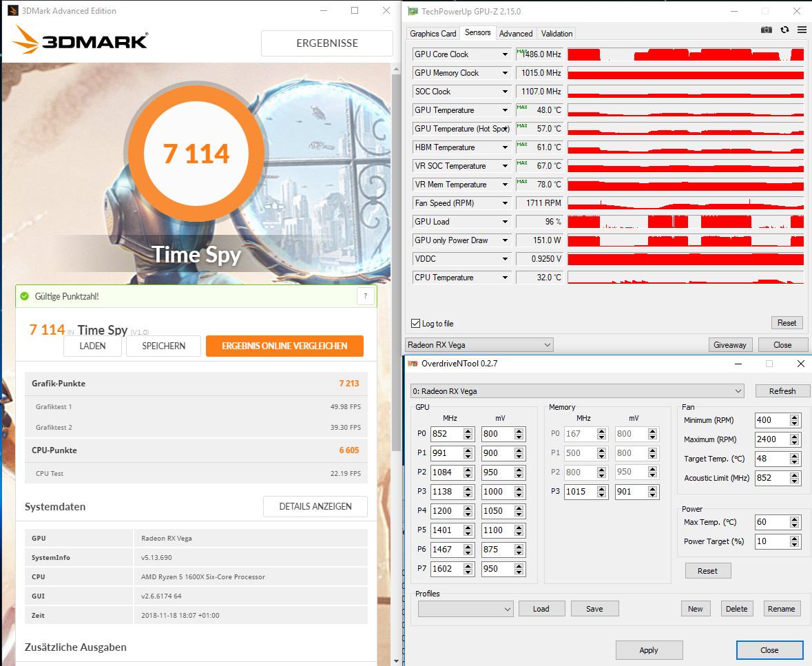Click GPU P7 MHz field 1602
The width and height of the screenshot is (812, 666).
pos(447,569)
